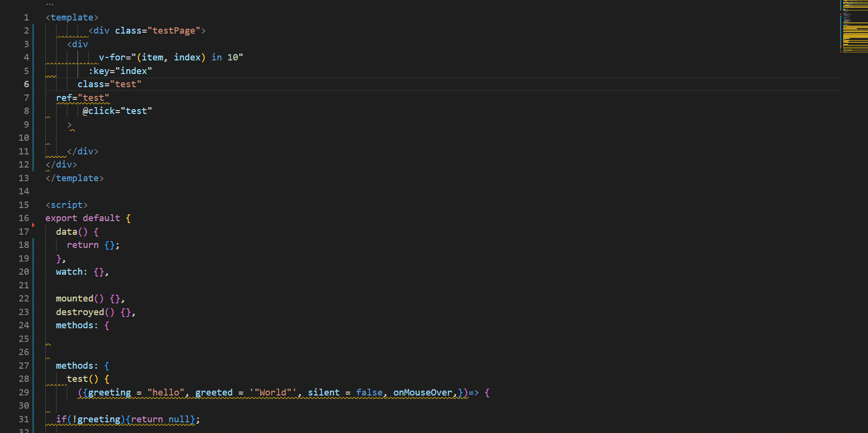This screenshot has height=433, width=868.
Task: Click the onMouseOver parameter
Action: click(423, 393)
